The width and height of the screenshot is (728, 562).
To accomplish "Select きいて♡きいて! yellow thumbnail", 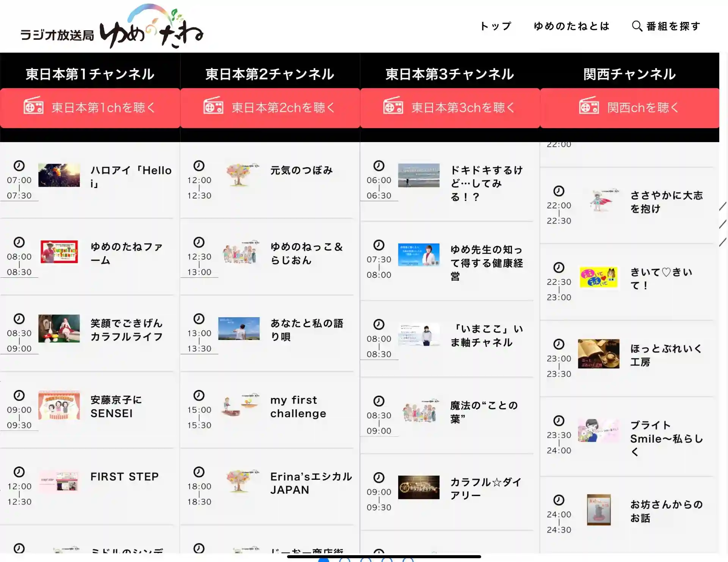I will (598, 277).
